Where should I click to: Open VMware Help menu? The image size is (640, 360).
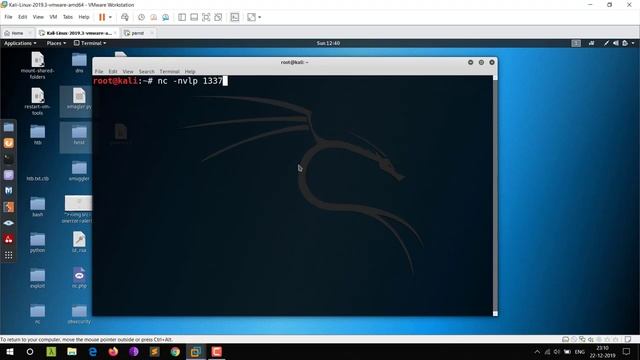point(84,17)
